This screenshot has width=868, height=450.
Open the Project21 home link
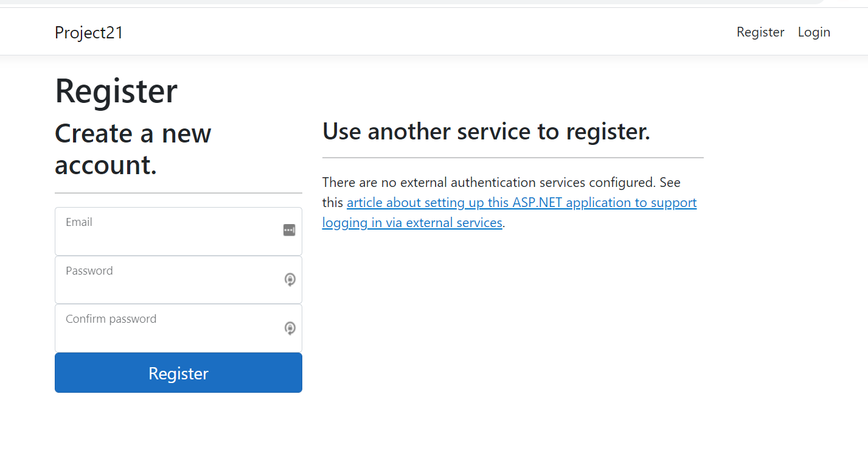click(89, 32)
